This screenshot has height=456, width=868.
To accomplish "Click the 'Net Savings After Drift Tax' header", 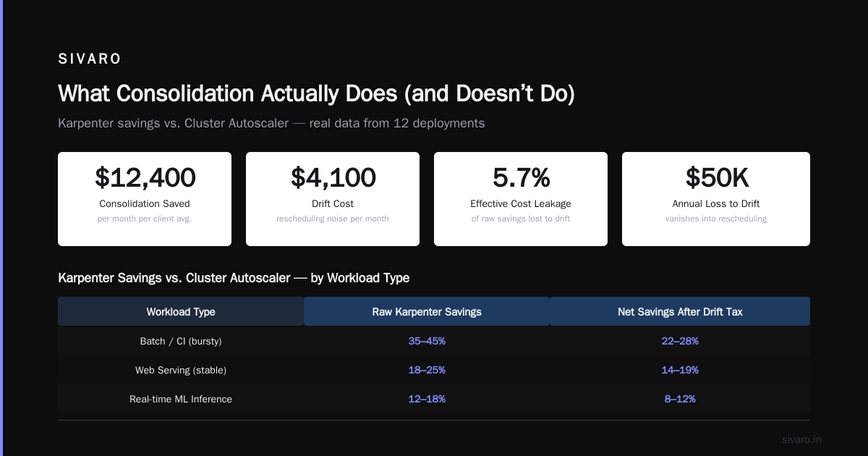I will pyautogui.click(x=680, y=312).
